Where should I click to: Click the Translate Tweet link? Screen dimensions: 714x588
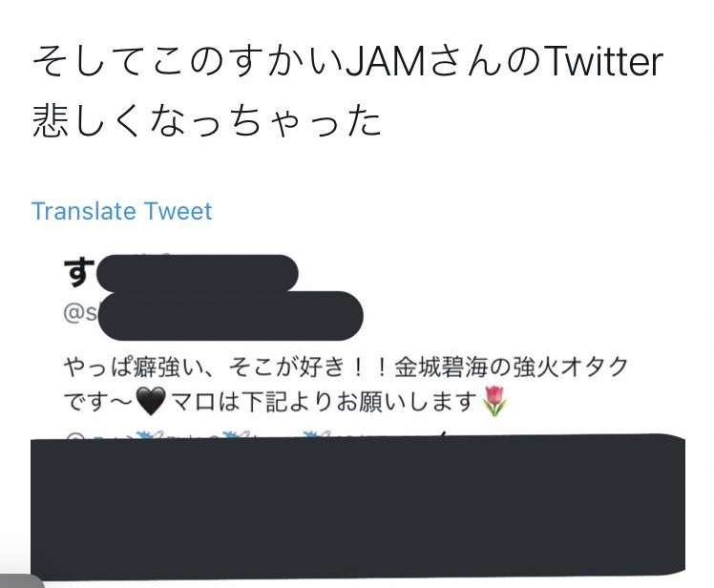(x=121, y=211)
